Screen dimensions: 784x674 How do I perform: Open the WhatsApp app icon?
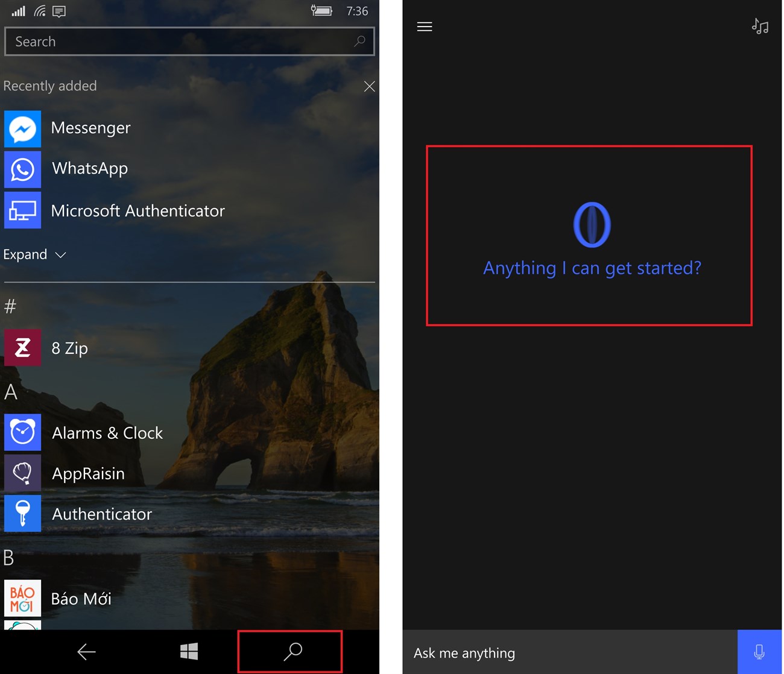(22, 169)
